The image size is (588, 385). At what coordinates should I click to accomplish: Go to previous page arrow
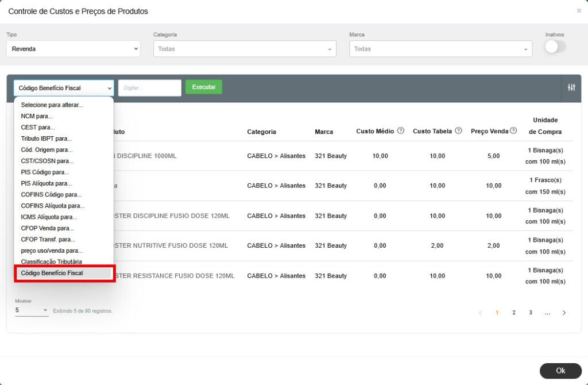[481, 313]
